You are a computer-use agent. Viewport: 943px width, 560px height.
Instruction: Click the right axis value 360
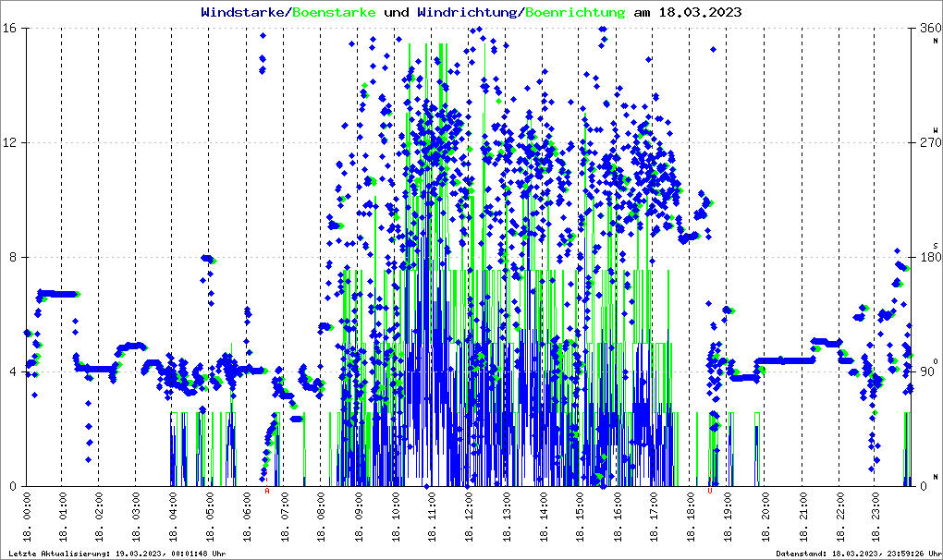click(x=930, y=28)
